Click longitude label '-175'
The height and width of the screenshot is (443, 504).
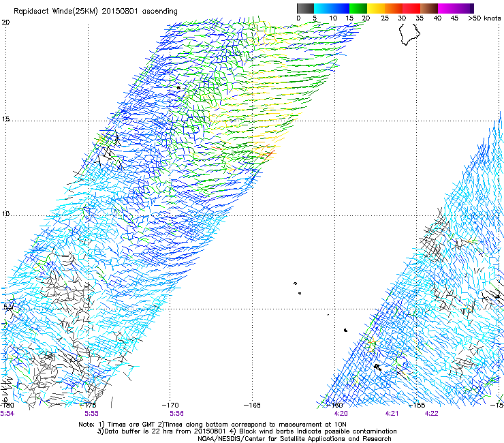[x=89, y=405]
